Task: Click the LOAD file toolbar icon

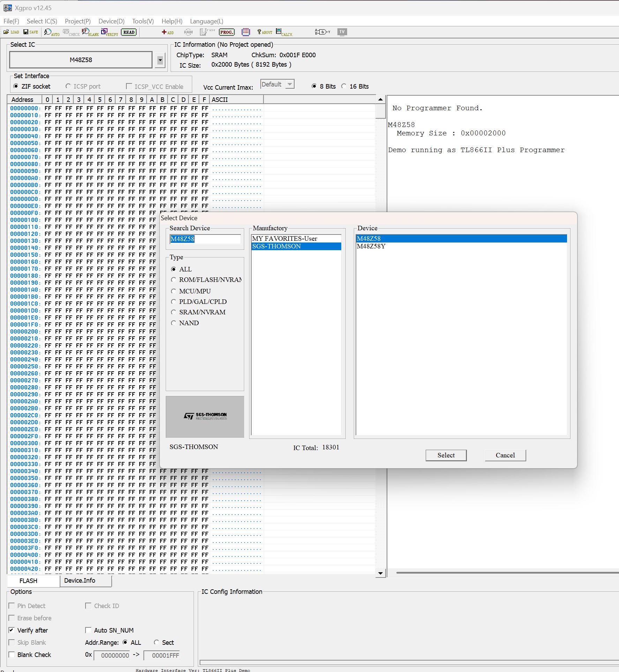Action: (x=11, y=32)
